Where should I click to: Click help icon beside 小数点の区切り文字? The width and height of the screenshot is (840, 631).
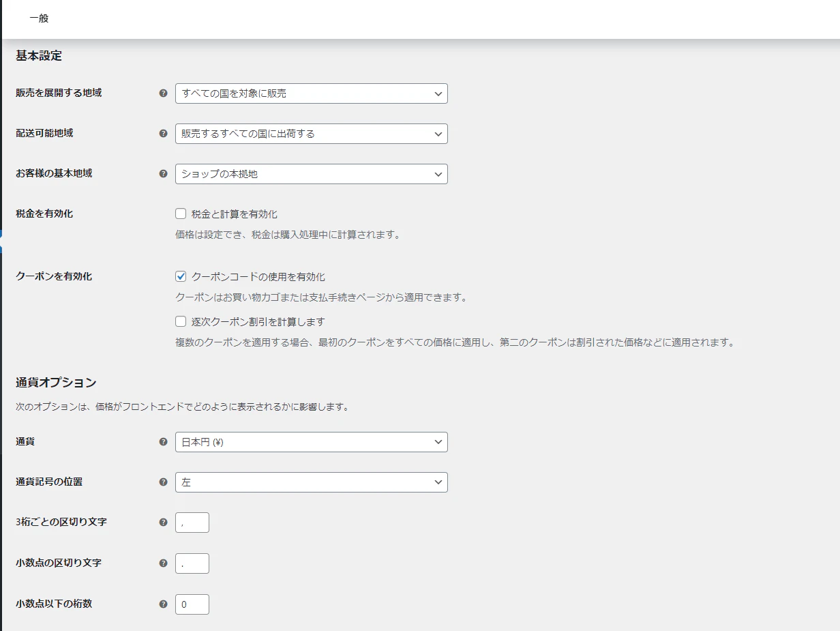pos(163,563)
